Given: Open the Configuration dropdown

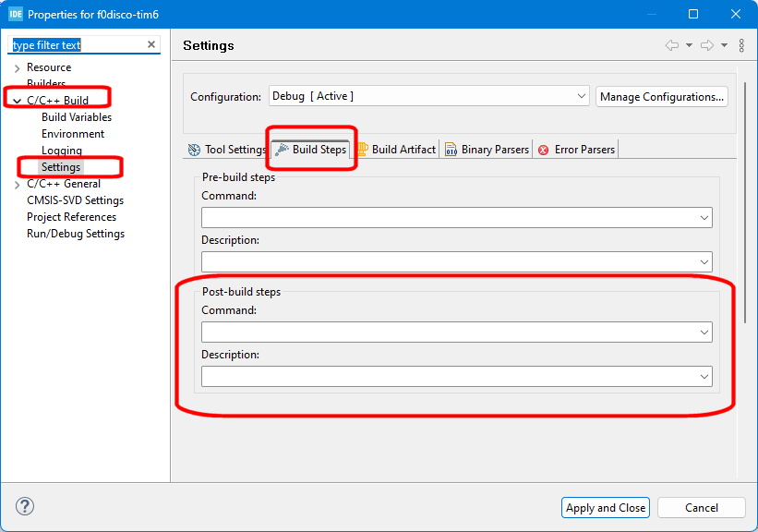Looking at the screenshot, I should pos(582,96).
